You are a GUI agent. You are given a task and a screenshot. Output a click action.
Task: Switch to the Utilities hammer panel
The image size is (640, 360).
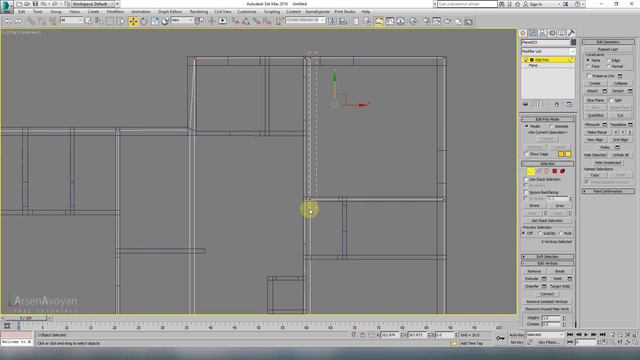coord(571,33)
